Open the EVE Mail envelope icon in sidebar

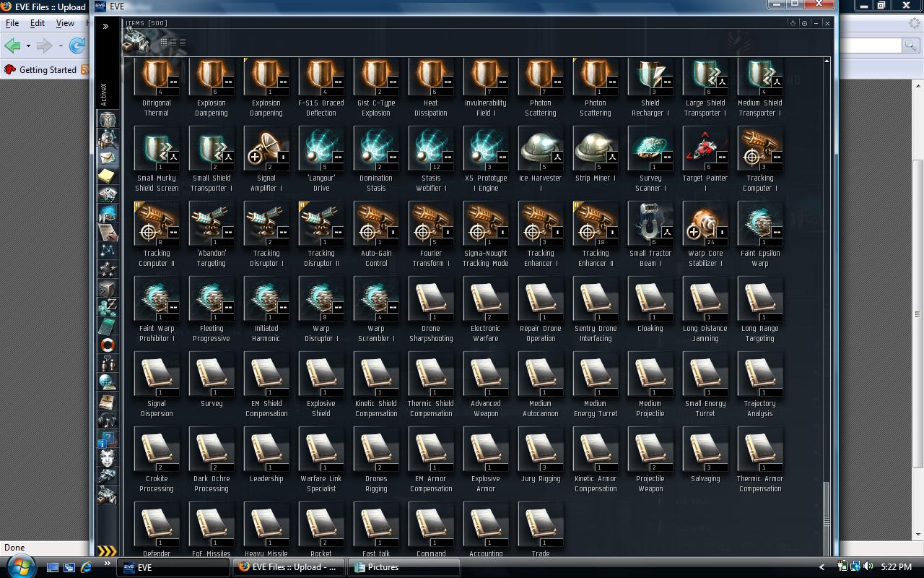[107, 157]
